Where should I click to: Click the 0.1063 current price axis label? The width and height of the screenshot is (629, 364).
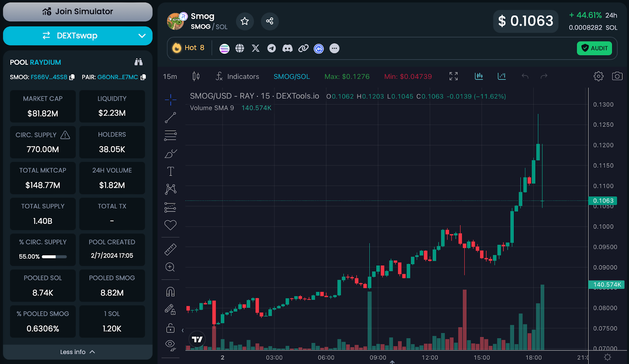point(603,201)
